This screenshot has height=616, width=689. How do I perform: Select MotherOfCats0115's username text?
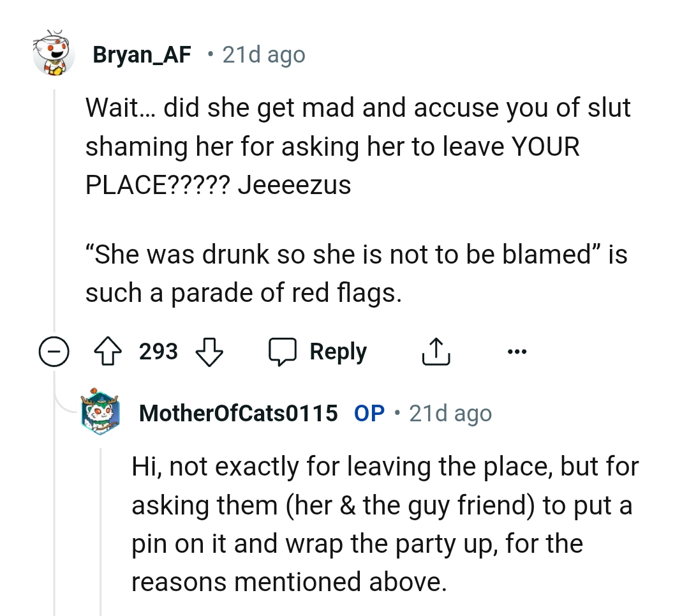point(238,413)
